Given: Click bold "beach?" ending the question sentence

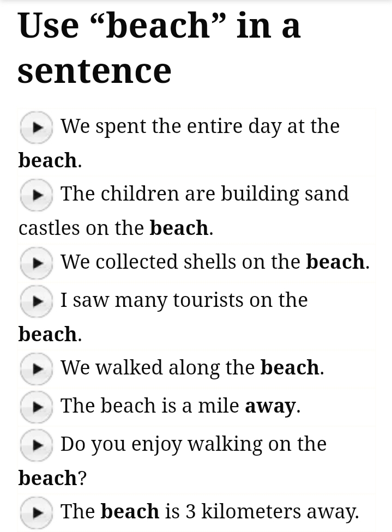Looking at the screenshot, I should coord(52,478).
